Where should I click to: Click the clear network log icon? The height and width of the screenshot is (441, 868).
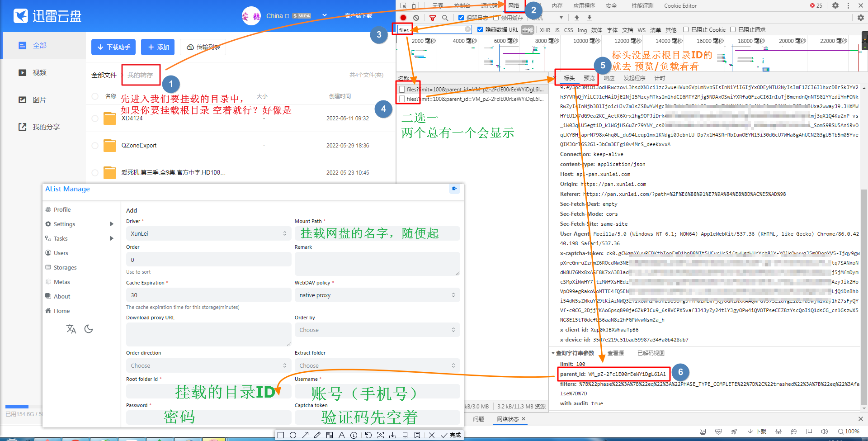[x=416, y=18]
